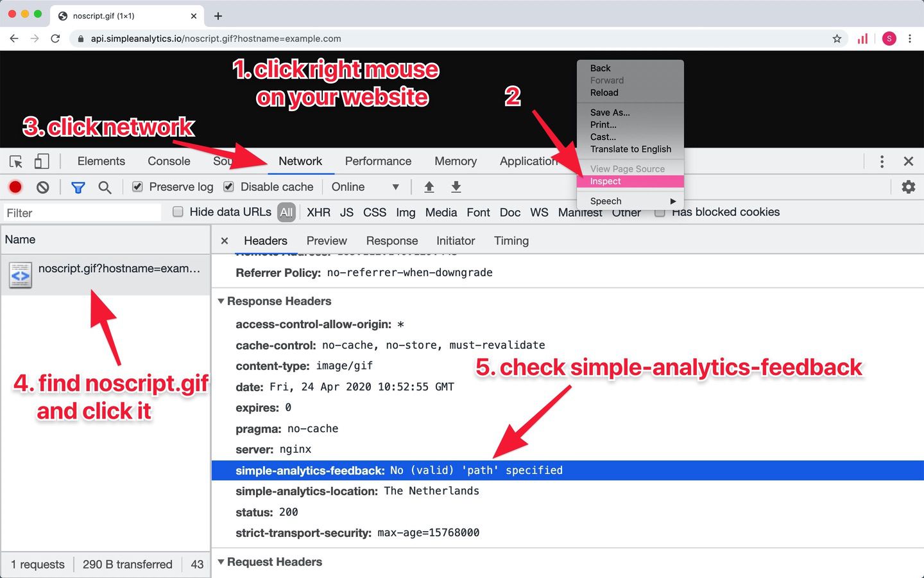
Task: Click the browser back arrow
Action: point(14,39)
